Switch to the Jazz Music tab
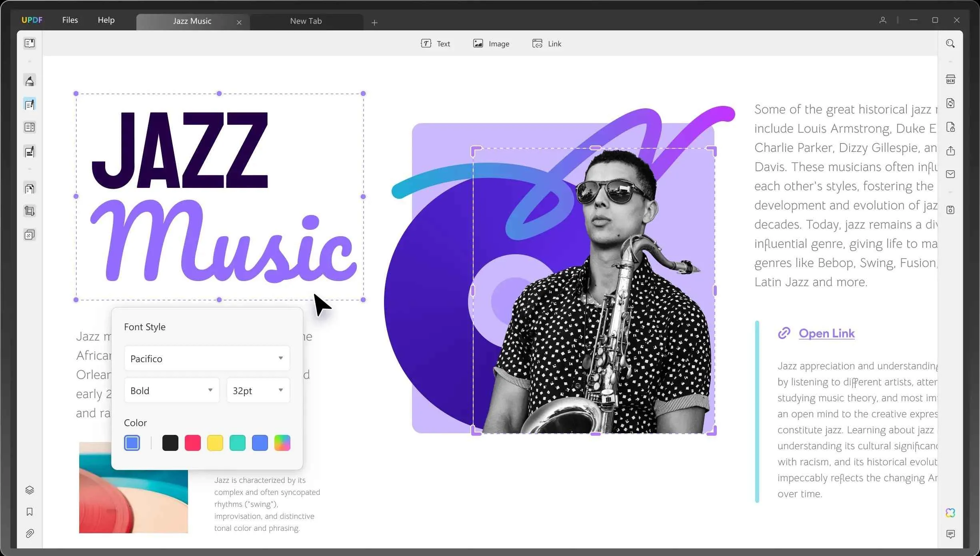This screenshot has height=556, width=980. tap(190, 20)
